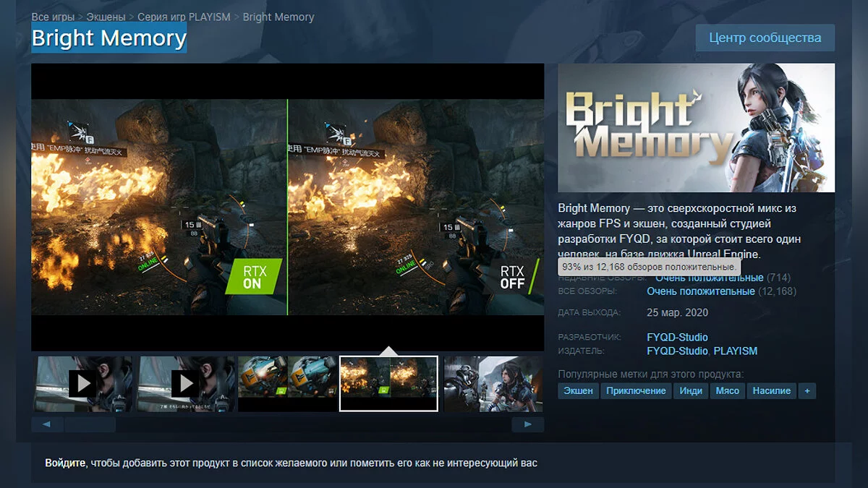Open the Все игры breadcrumb link
868x488 pixels.
[53, 16]
